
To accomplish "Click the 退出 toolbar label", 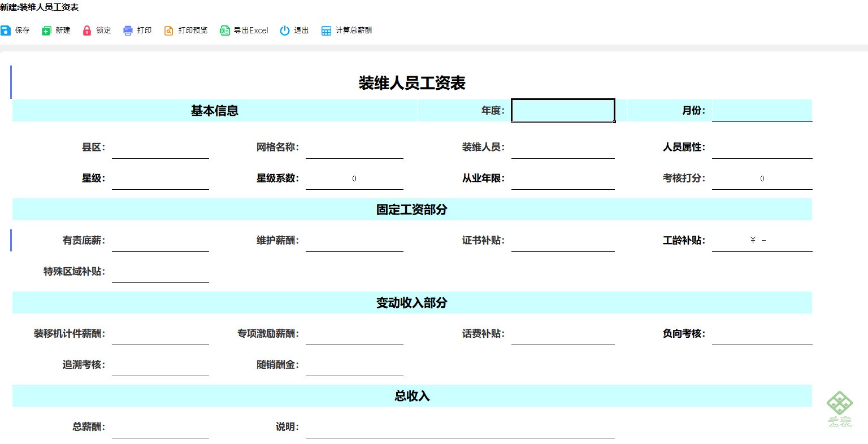I will [302, 31].
